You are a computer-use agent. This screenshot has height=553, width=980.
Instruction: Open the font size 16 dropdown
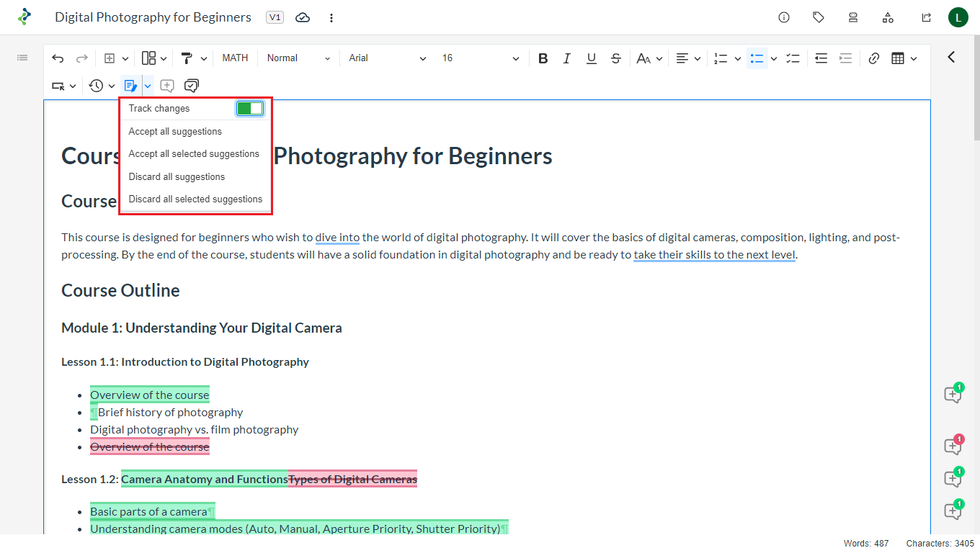click(481, 58)
